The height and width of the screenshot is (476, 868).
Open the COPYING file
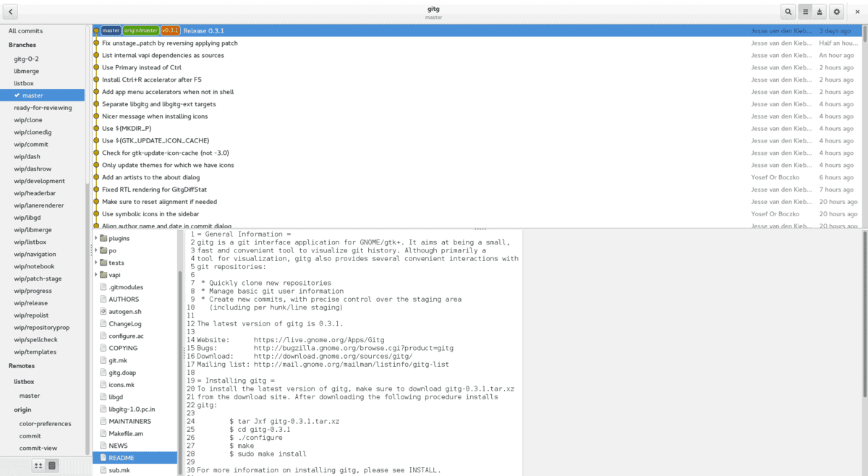(135, 348)
